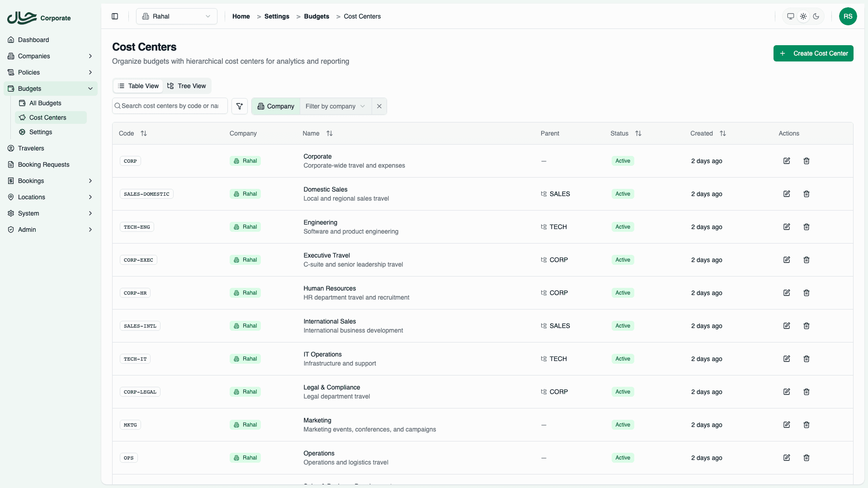
Task: Delete the TECH-ENG cost center
Action: 806,227
